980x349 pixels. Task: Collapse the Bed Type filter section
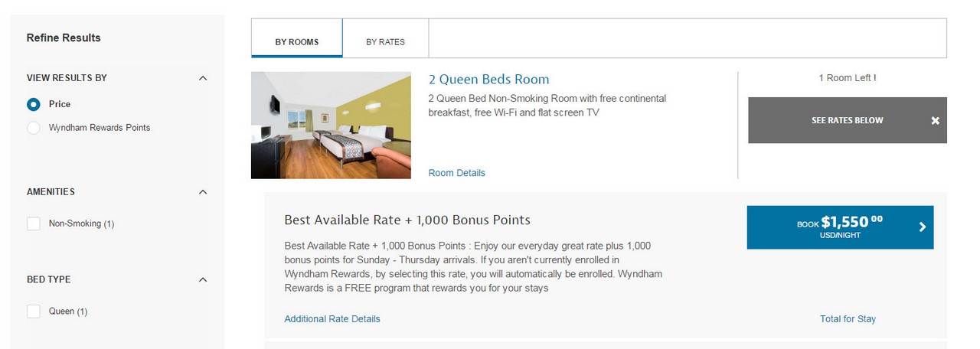click(203, 280)
